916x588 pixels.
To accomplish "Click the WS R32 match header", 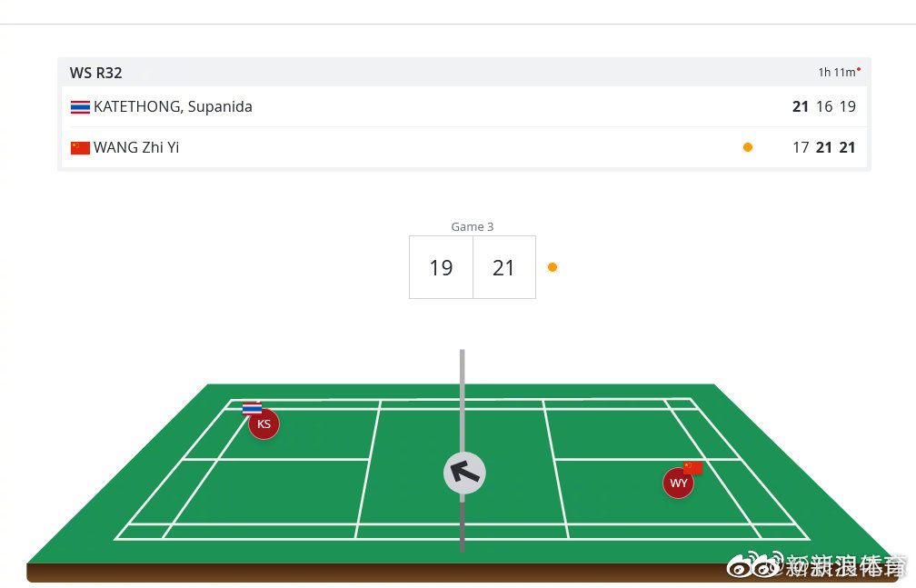I will [95, 73].
